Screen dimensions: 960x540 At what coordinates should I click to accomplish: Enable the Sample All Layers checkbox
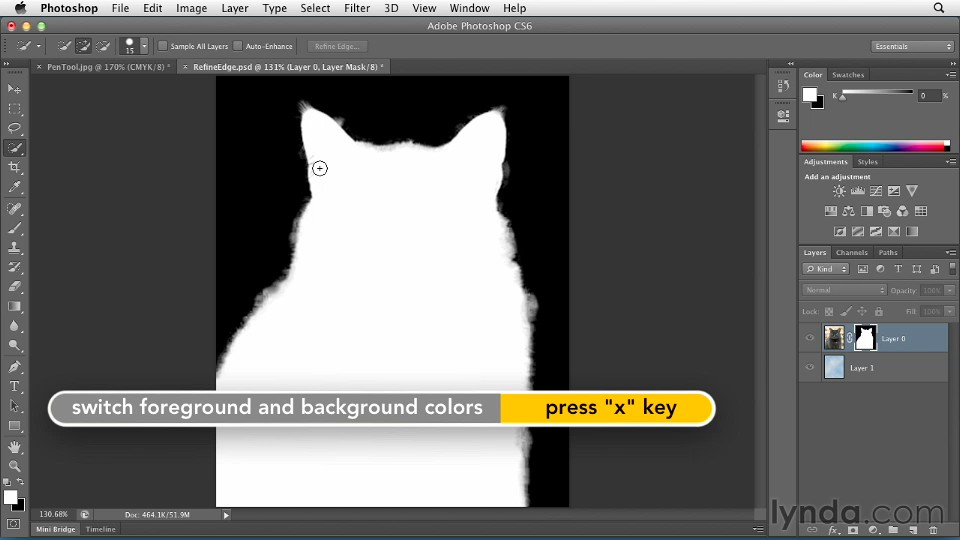click(163, 46)
